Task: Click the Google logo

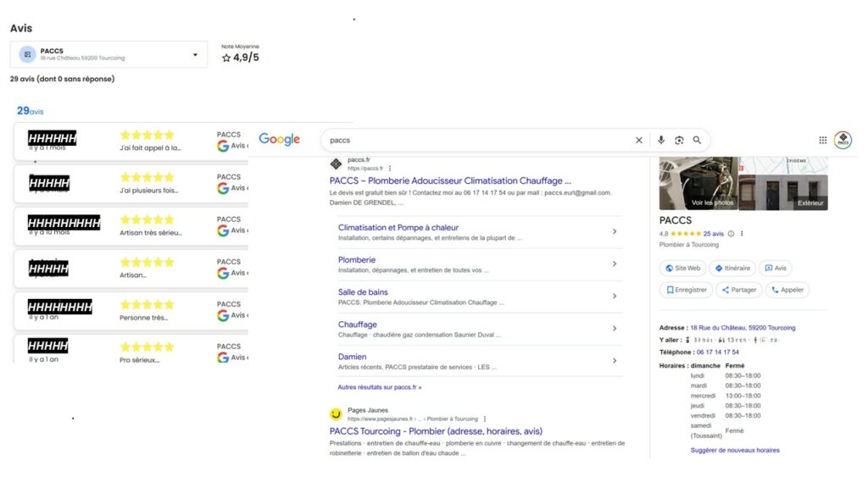Action: (x=280, y=139)
